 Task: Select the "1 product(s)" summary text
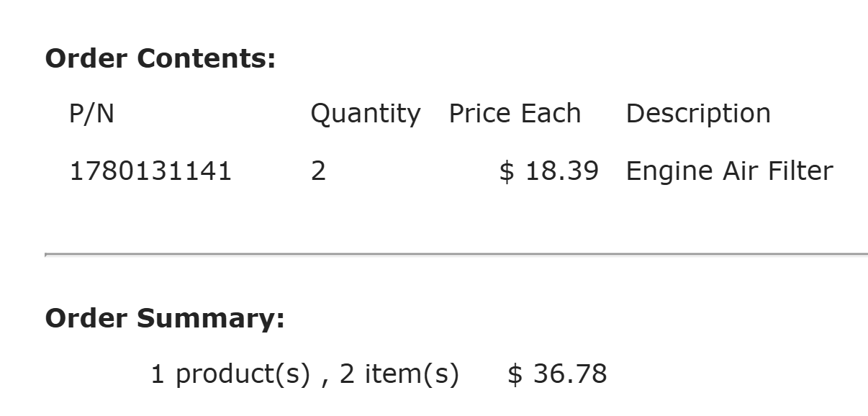(x=230, y=374)
